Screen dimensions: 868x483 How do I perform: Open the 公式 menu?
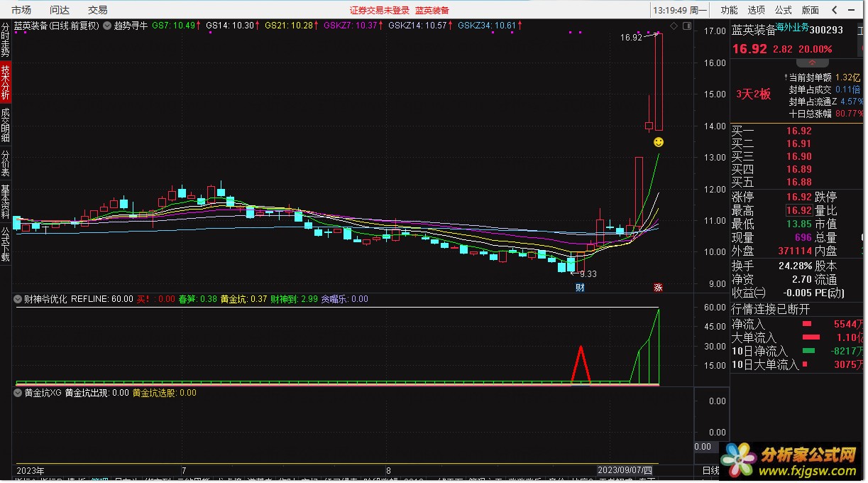(x=783, y=10)
